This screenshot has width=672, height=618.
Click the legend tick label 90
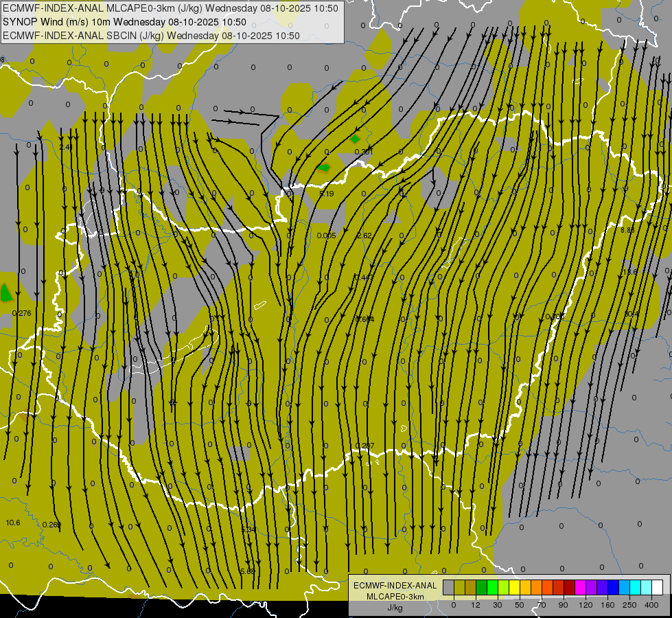563,605
